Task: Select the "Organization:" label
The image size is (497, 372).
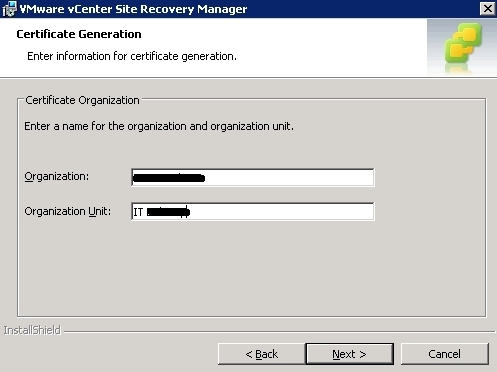Action: (x=57, y=176)
